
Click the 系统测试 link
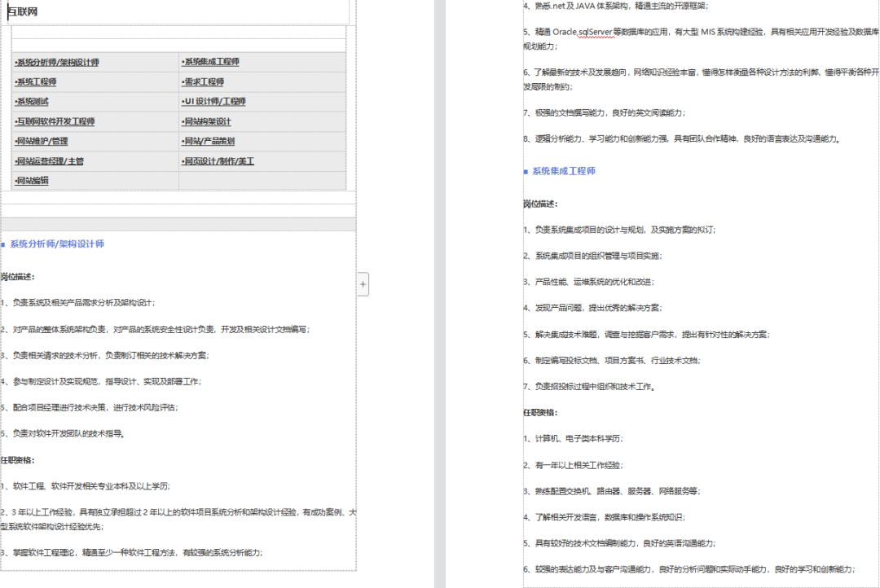(32, 102)
